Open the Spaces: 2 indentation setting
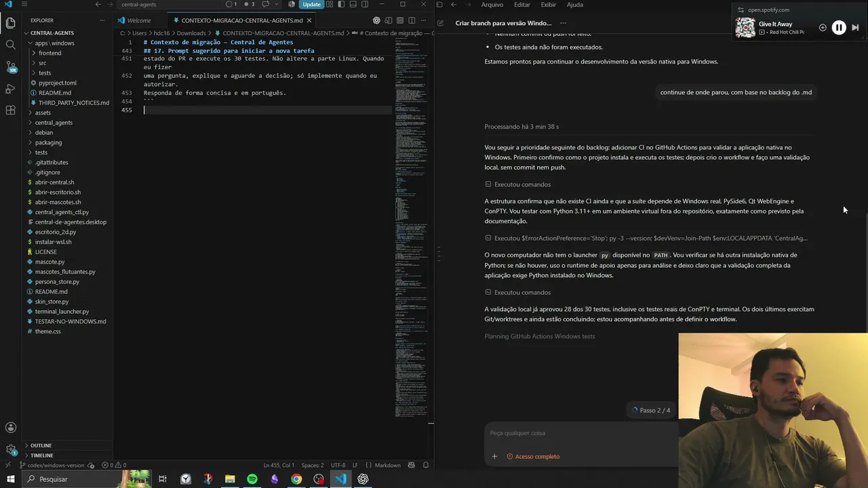 pos(313,466)
